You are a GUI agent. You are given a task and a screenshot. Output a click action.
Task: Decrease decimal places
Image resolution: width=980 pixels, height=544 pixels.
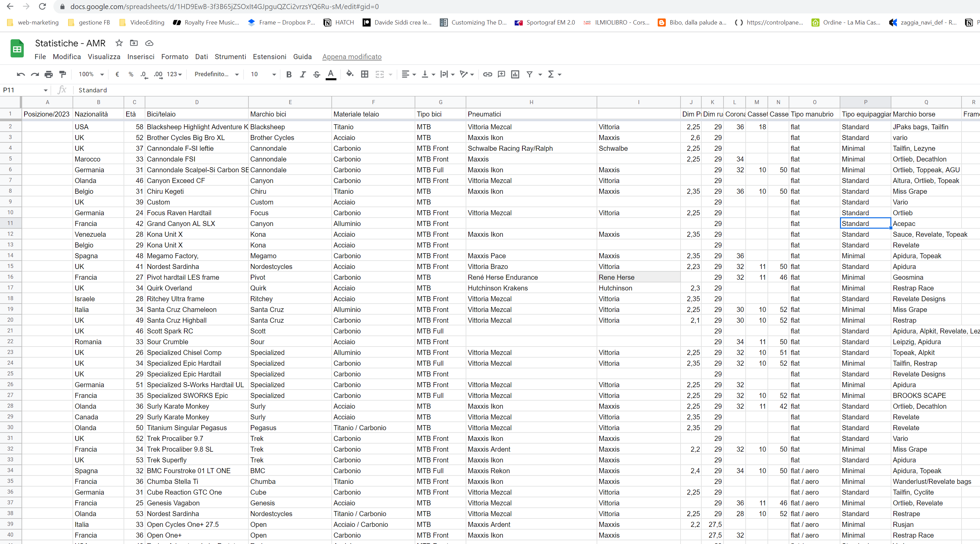pyautogui.click(x=143, y=75)
